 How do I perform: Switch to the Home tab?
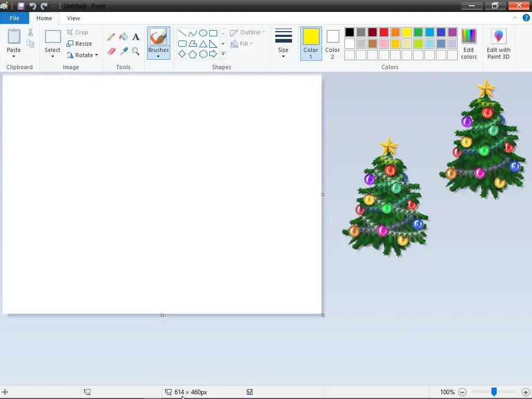pos(44,18)
